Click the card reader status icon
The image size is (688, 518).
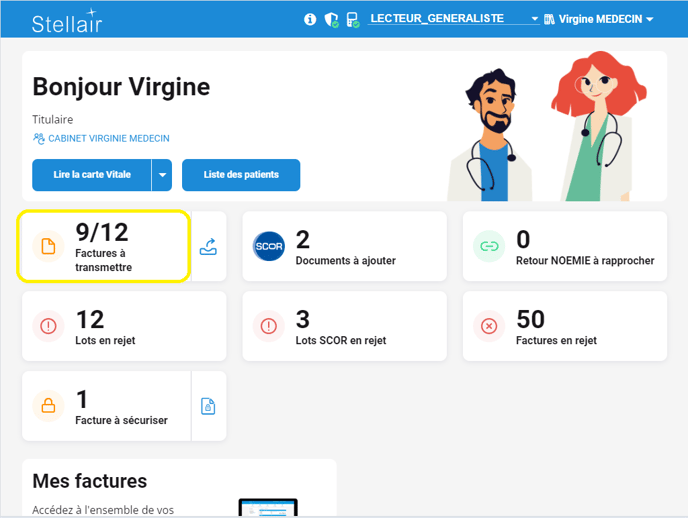(x=352, y=19)
